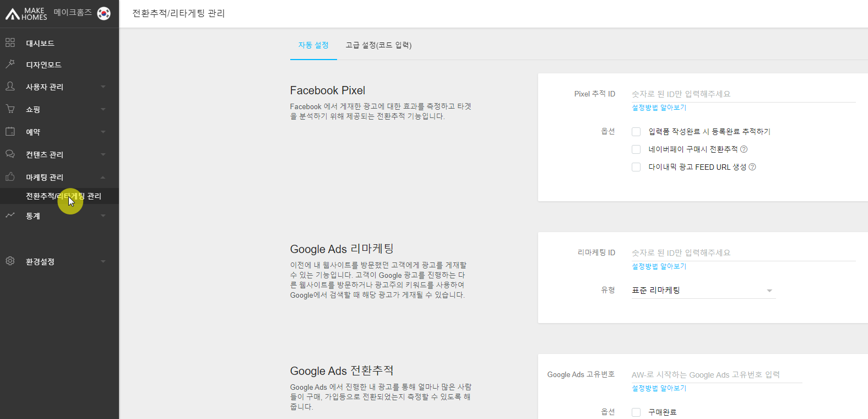868x419 pixels.
Task: Click the page title 전환추적/리타게팅 관리 header
Action: coord(178,13)
